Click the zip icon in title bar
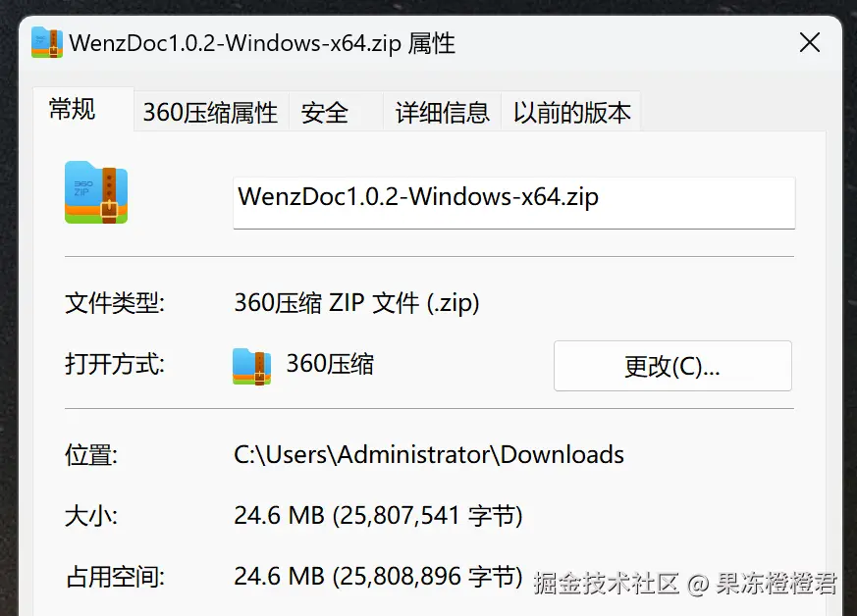 tap(46, 42)
